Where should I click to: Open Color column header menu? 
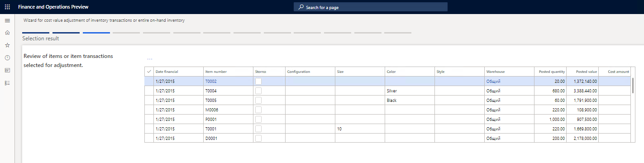(x=409, y=72)
